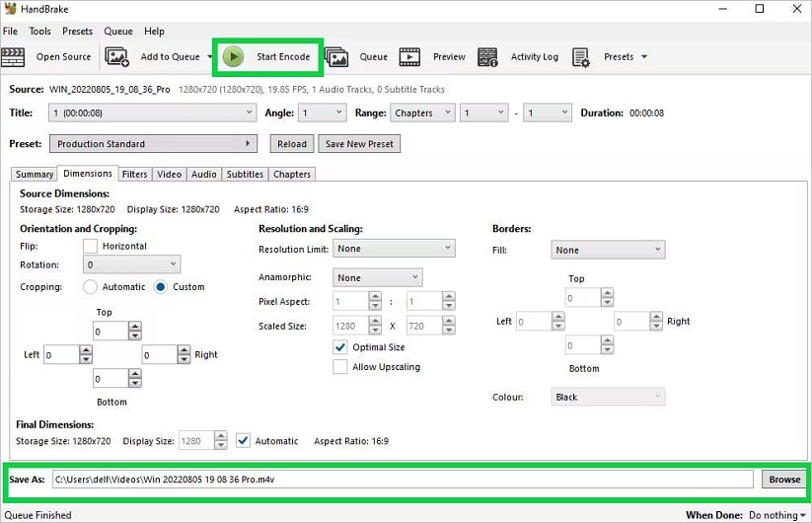Image resolution: width=812 pixels, height=523 pixels.
Task: Switch to the Filters tab
Action: (x=134, y=175)
